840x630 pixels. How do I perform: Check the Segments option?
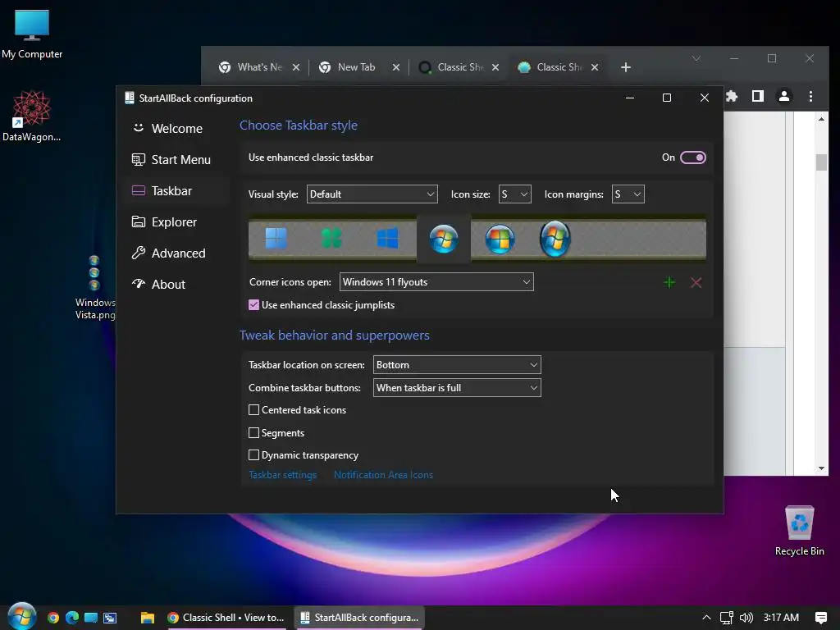[254, 432]
